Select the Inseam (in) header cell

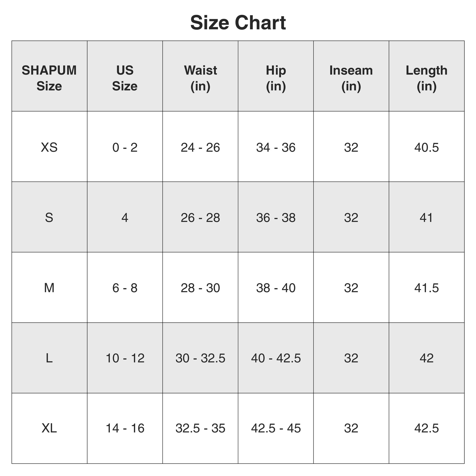point(351,76)
